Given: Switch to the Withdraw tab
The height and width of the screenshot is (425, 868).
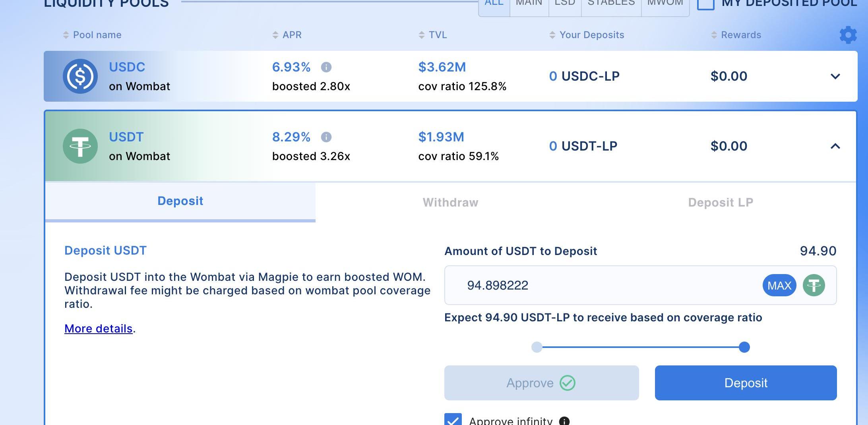Looking at the screenshot, I should click(450, 203).
